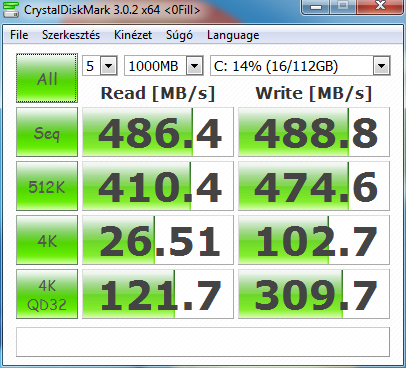Open the Language menu

click(x=233, y=35)
